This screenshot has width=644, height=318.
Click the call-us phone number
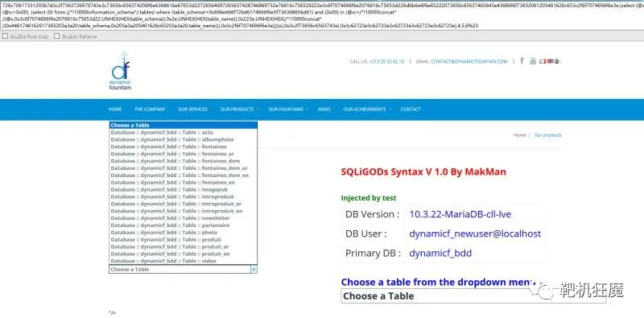[386, 62]
